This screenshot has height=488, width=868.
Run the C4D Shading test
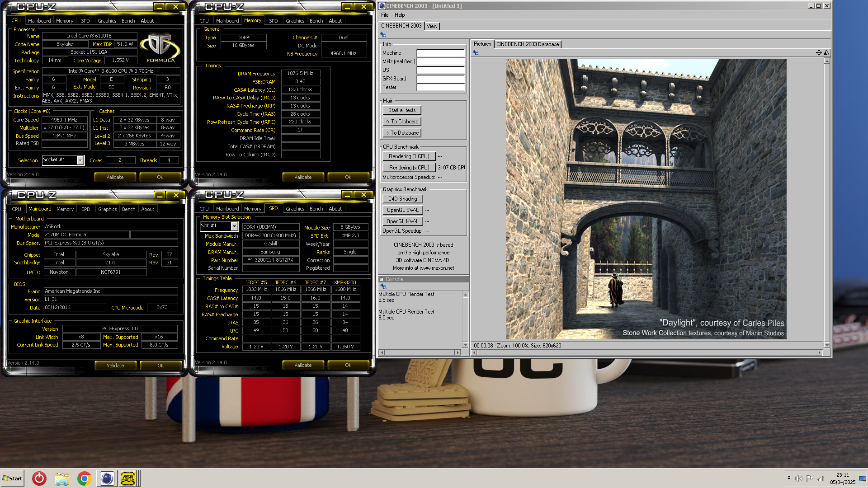point(403,199)
